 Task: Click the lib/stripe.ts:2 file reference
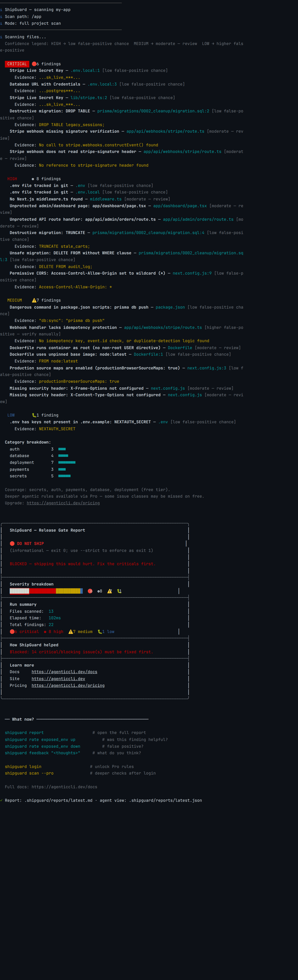(x=89, y=98)
